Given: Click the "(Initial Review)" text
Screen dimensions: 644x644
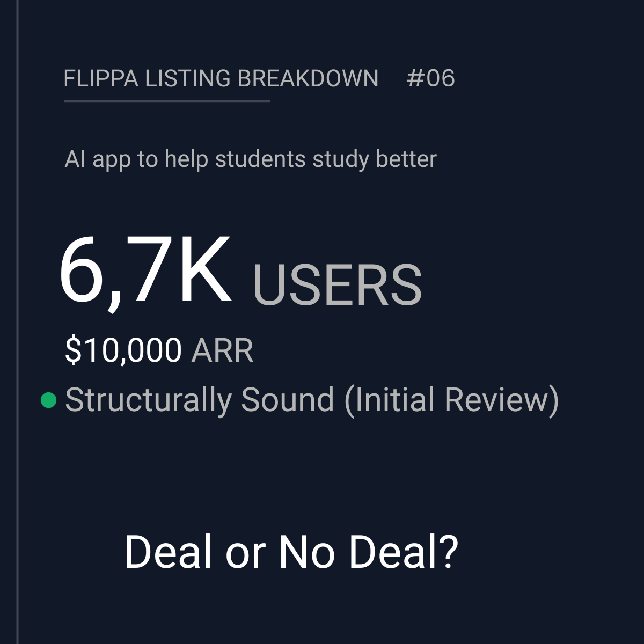Looking at the screenshot, I should tap(451, 400).
